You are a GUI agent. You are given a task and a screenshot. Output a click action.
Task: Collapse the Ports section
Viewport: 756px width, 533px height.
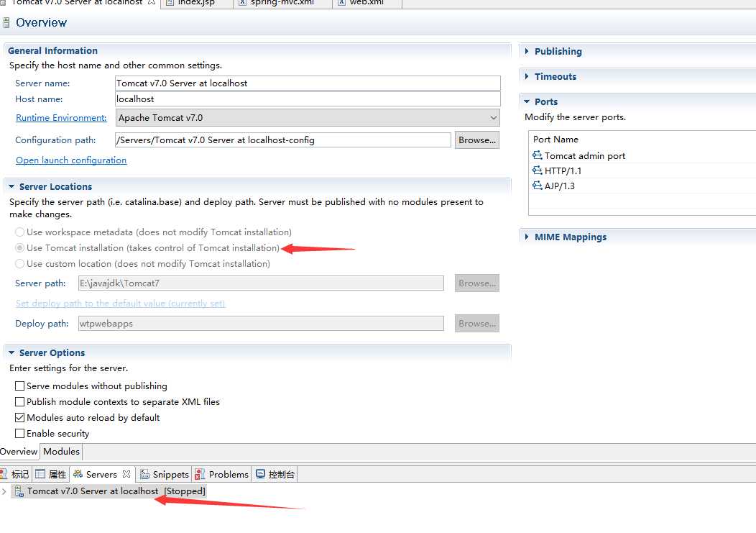[x=527, y=102]
